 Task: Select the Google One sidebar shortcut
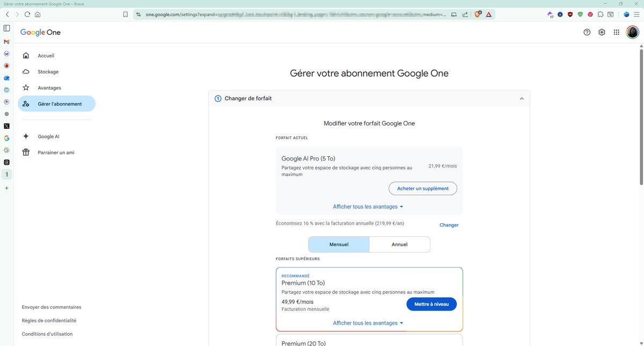[6, 174]
